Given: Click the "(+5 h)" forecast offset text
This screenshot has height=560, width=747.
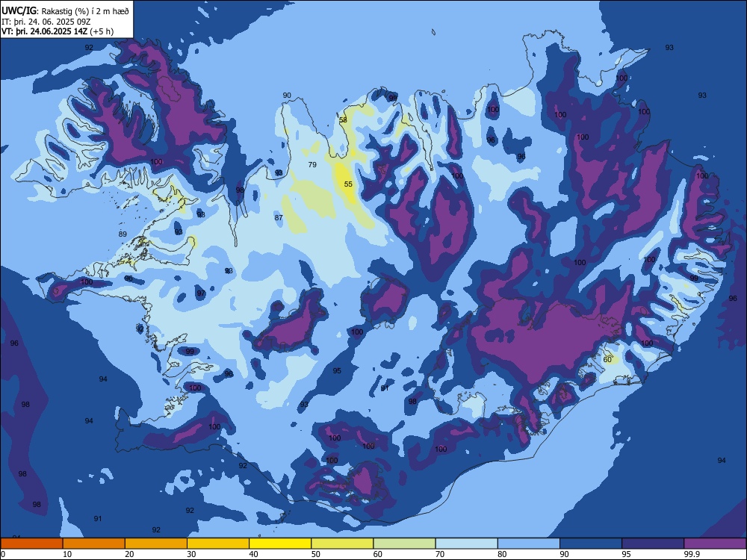Looking at the screenshot, I should click(102, 31).
